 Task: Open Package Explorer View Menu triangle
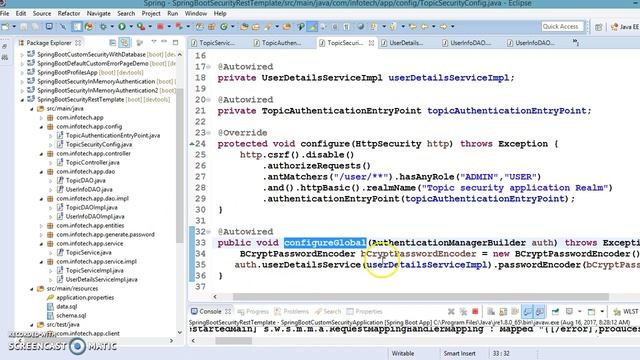point(154,42)
